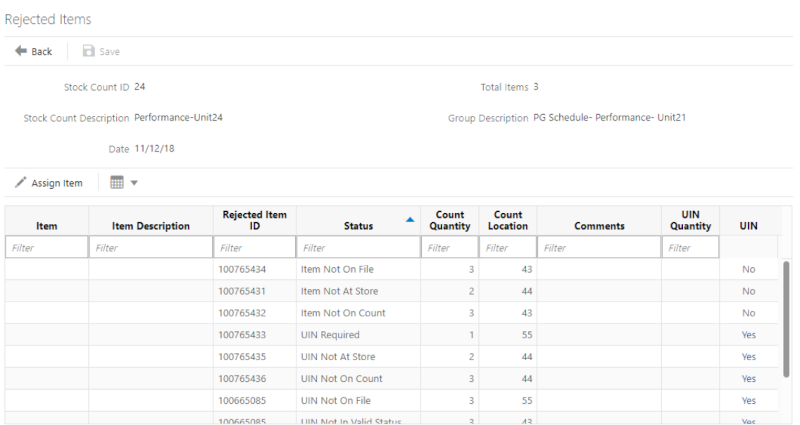Click UIN 'No' for Item Not At Store

(748, 291)
